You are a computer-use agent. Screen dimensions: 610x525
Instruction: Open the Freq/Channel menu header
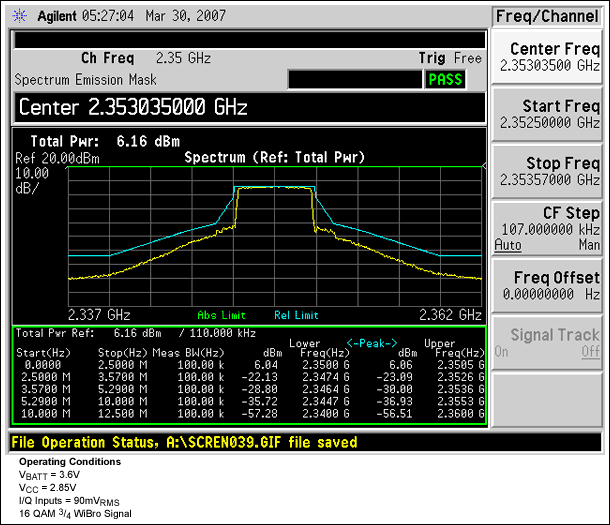[x=547, y=17]
